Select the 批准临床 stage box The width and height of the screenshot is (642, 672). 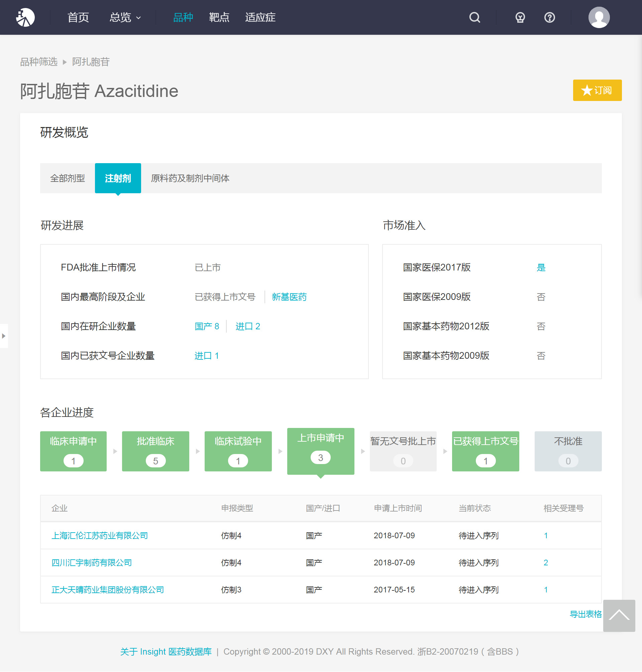click(x=155, y=451)
